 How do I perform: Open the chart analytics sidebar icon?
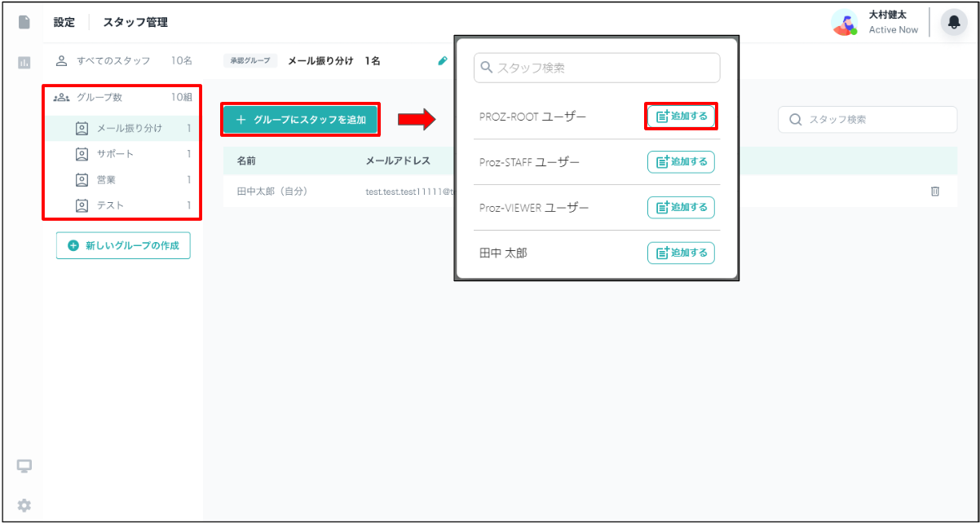[x=24, y=62]
